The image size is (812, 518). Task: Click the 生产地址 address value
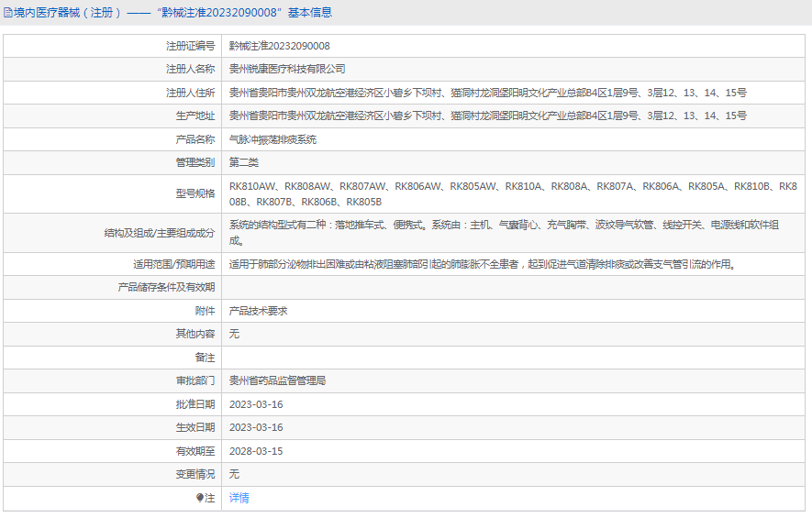coord(488,116)
